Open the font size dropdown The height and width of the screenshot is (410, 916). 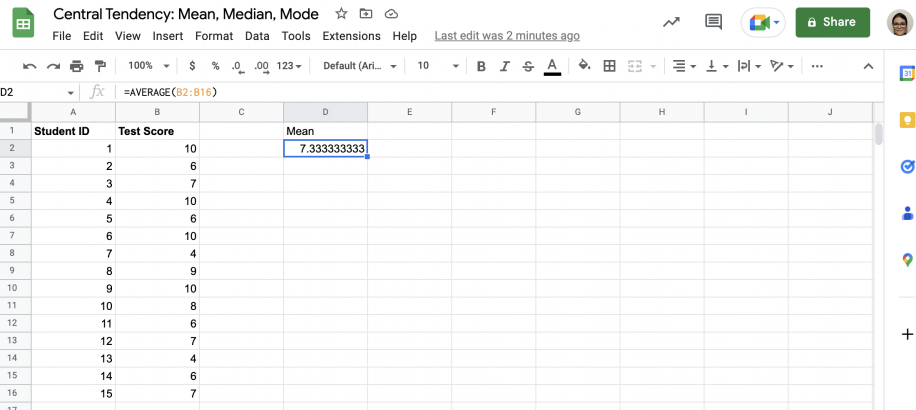[x=438, y=66]
